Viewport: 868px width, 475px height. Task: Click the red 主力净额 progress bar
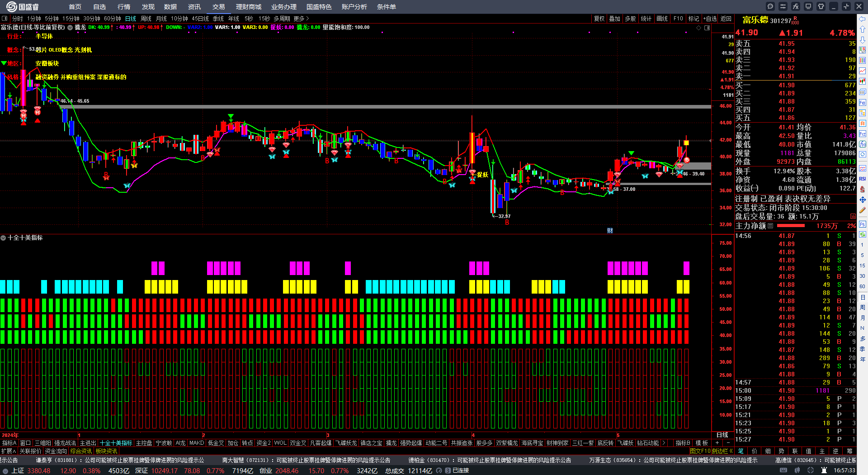coord(791,226)
